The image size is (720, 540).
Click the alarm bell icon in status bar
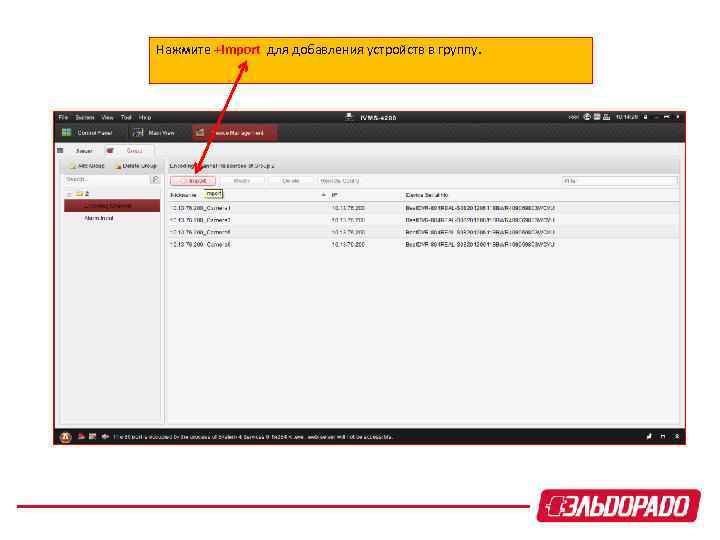pyautogui.click(x=66, y=437)
